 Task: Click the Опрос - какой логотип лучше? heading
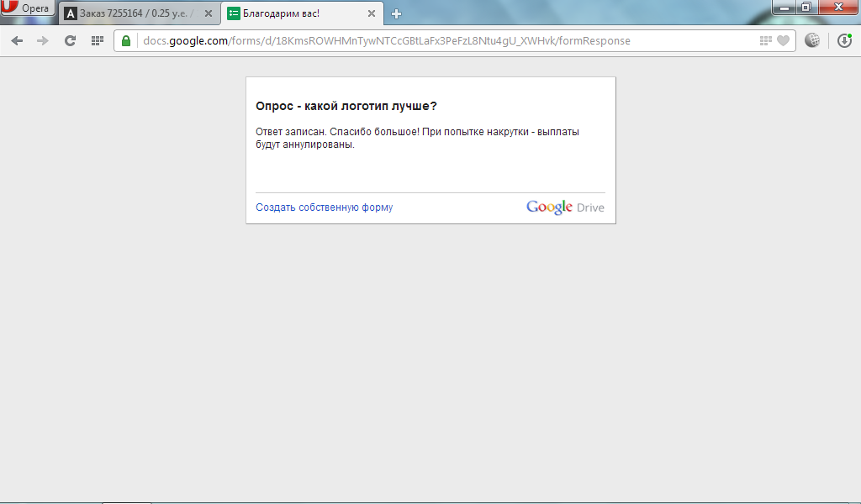click(x=346, y=106)
